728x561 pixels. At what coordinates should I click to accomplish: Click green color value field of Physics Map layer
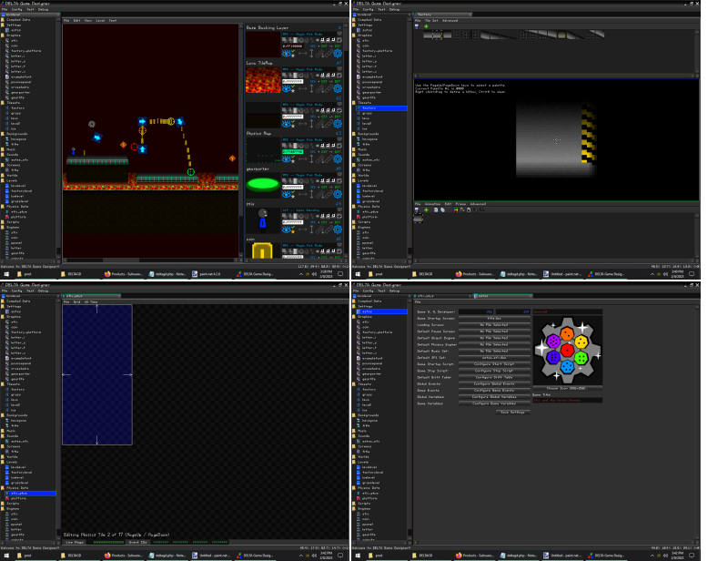click(292, 151)
